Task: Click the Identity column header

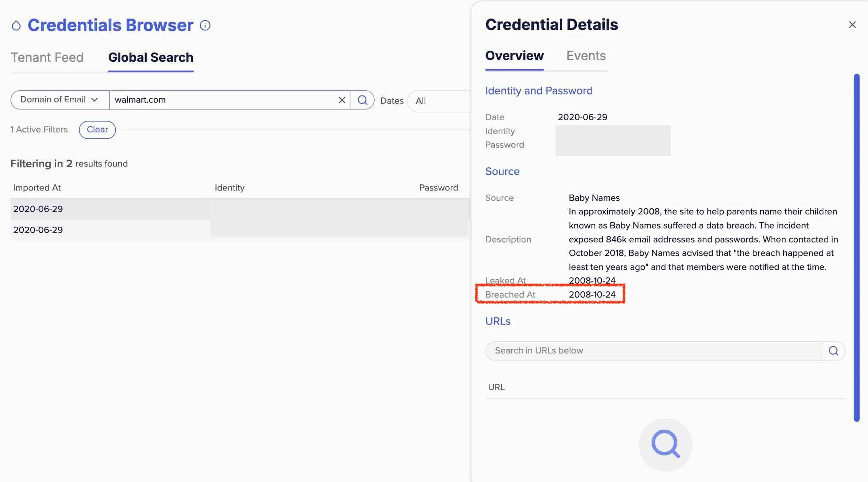Action: tap(230, 188)
